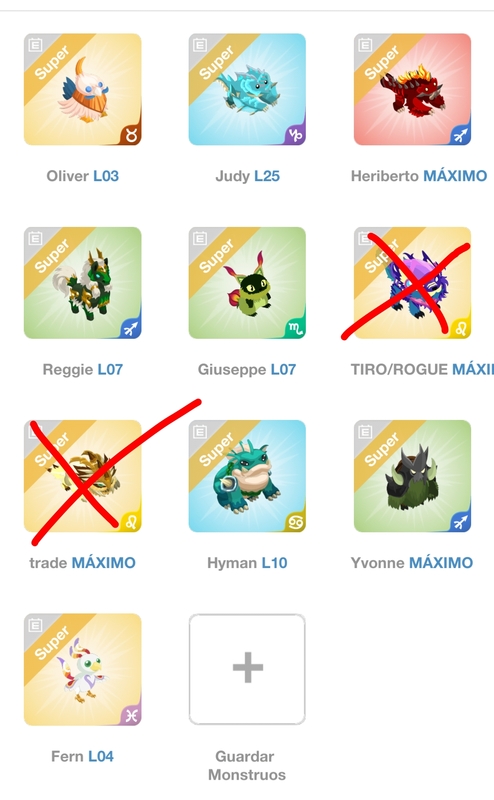Tap the Capricorn zodiac badge on Judy

[x=296, y=135]
